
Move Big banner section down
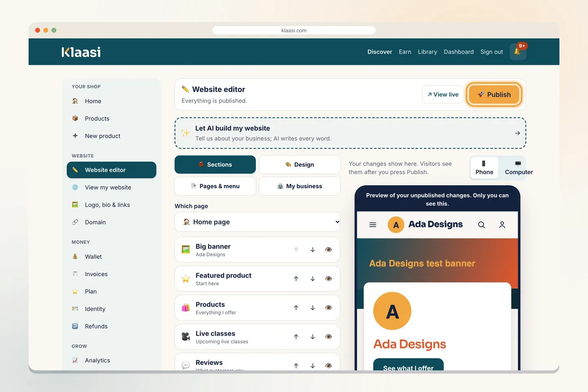pyautogui.click(x=313, y=249)
